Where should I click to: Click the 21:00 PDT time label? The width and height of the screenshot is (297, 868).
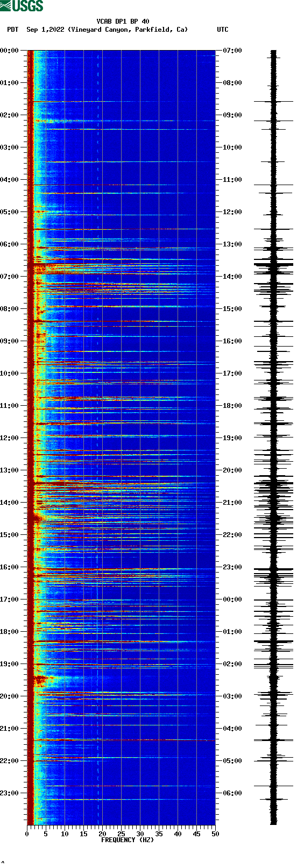(10, 729)
